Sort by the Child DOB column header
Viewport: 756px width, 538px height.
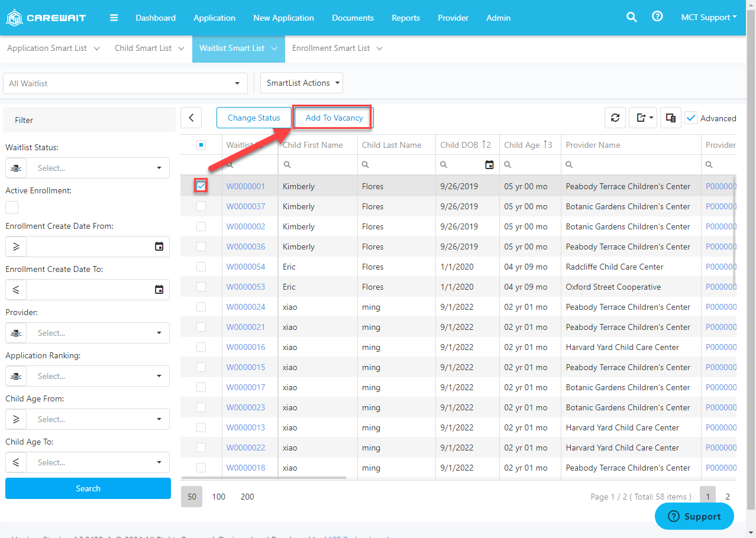(459, 145)
